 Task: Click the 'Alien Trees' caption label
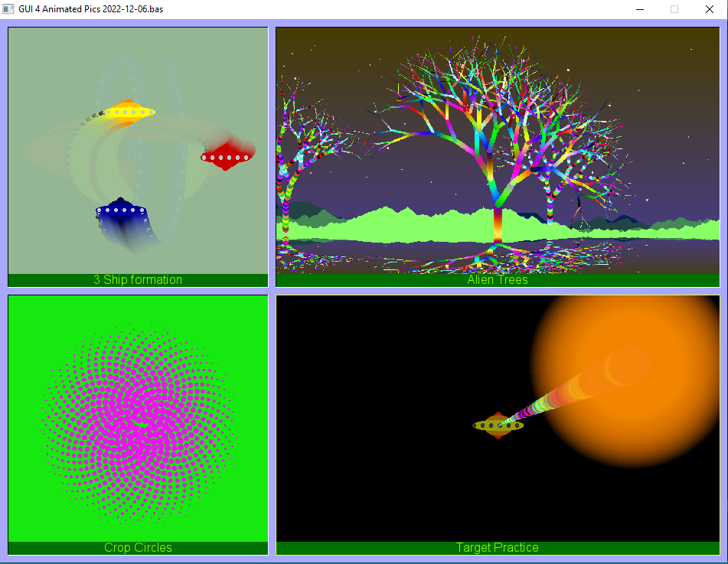tap(498, 280)
